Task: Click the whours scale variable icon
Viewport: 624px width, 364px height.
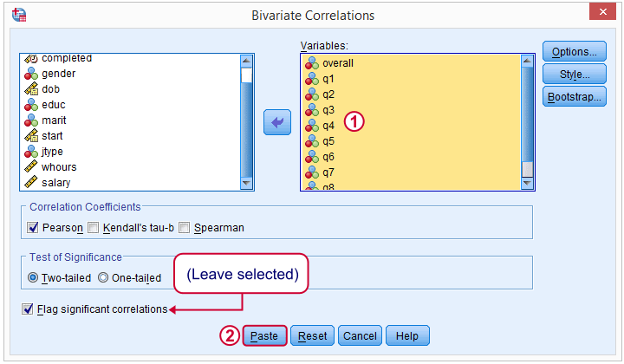Action: point(31,167)
